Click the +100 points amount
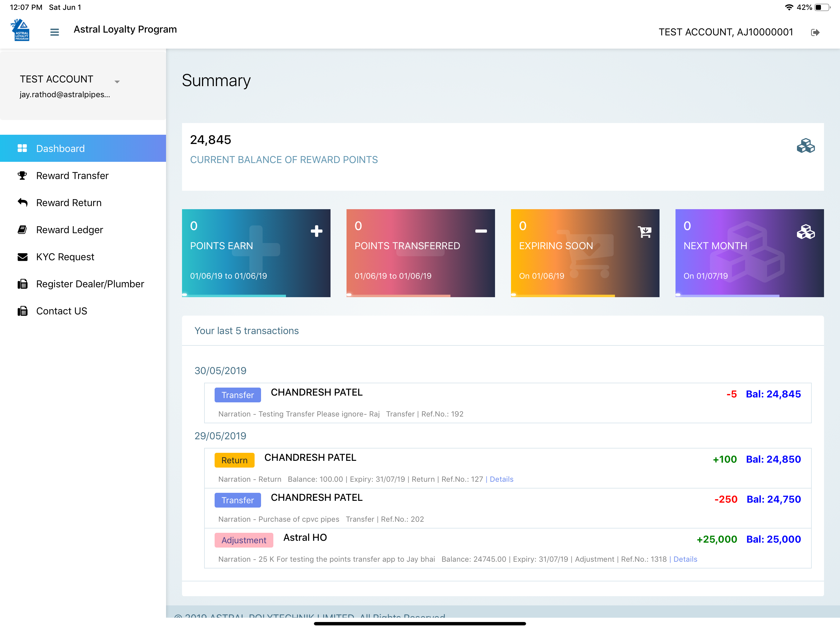 tap(725, 459)
